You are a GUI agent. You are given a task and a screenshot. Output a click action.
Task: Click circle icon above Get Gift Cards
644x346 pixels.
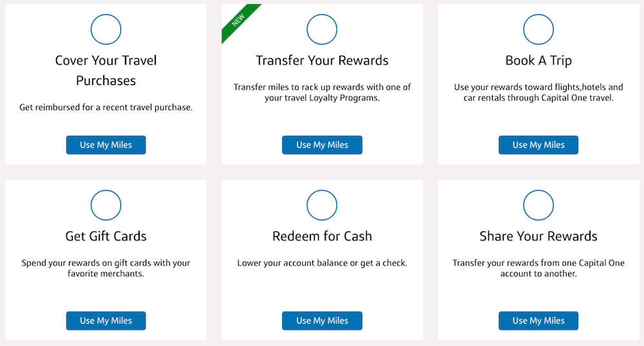pos(106,205)
